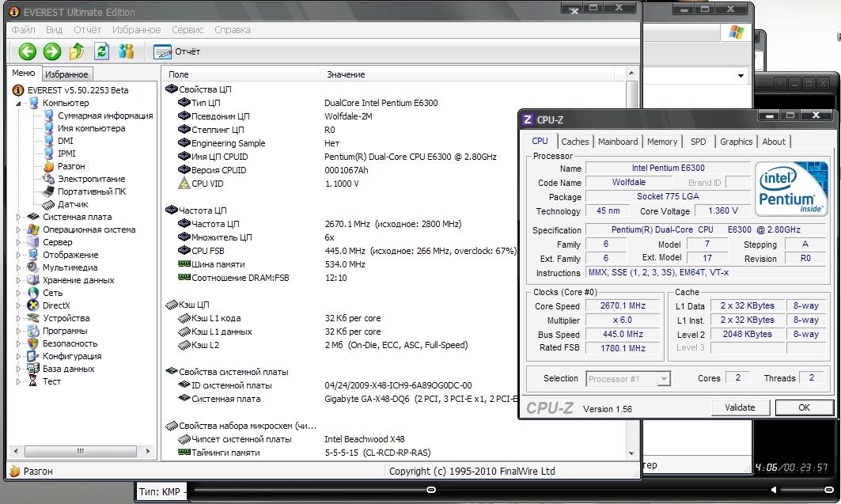
Task: Click the media player volume slider handle
Action: (x=828, y=490)
